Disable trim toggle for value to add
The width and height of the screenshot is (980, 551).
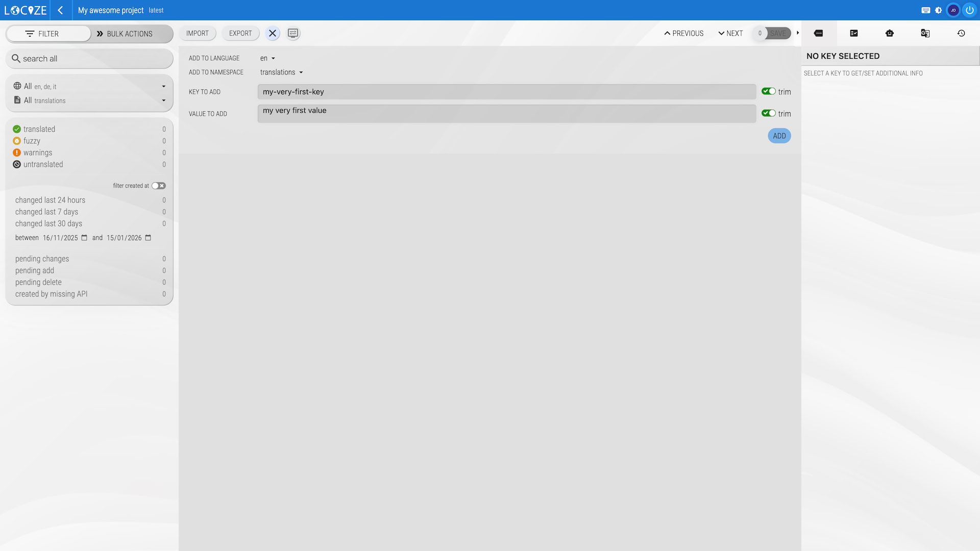coord(768,113)
